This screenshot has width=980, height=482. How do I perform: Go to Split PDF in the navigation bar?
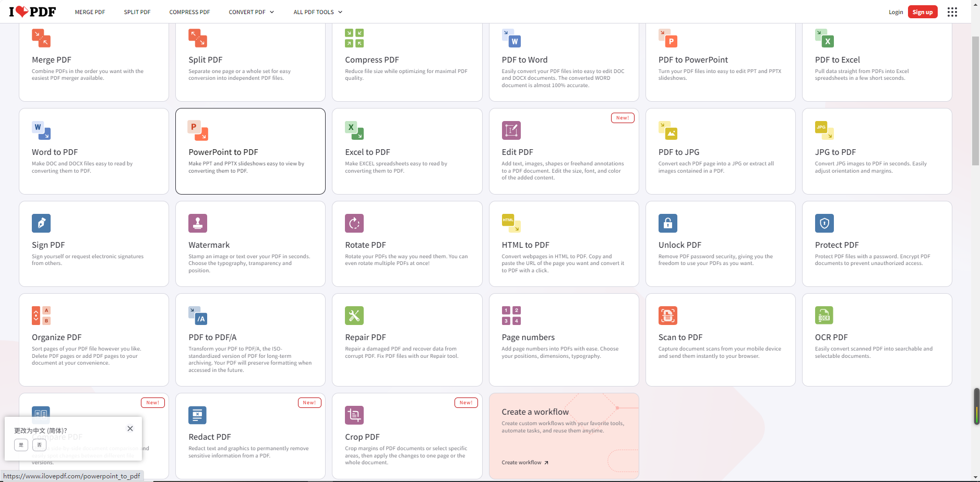click(137, 12)
